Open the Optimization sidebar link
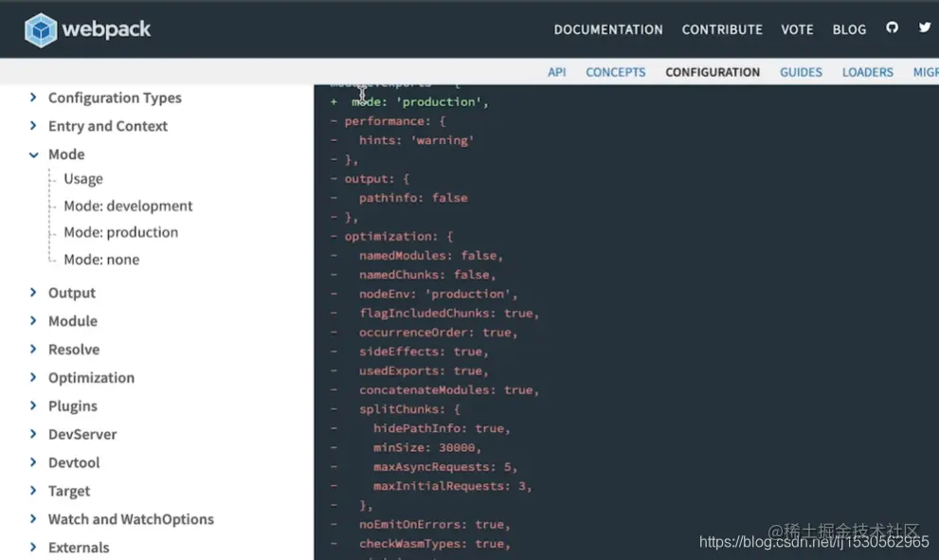Image resolution: width=939 pixels, height=560 pixels. click(x=91, y=377)
